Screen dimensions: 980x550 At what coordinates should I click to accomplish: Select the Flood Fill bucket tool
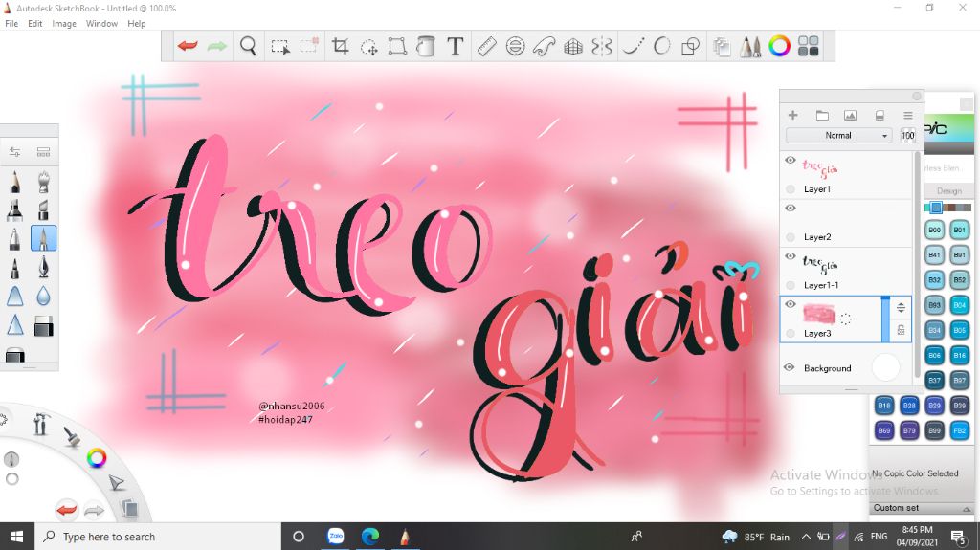click(x=426, y=46)
